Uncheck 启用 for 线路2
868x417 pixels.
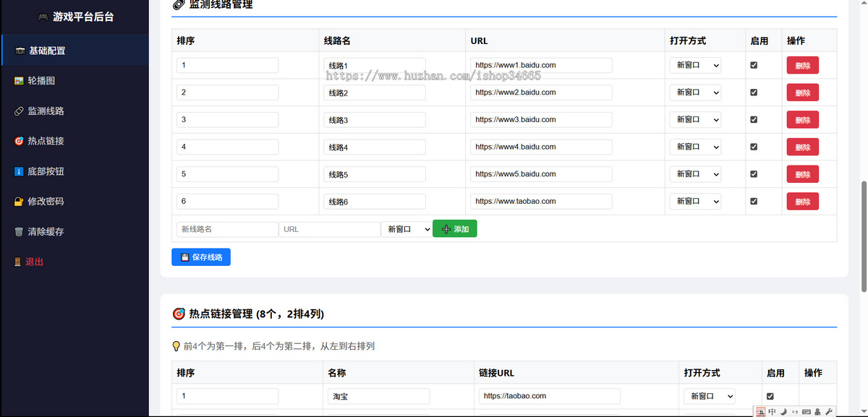point(754,93)
